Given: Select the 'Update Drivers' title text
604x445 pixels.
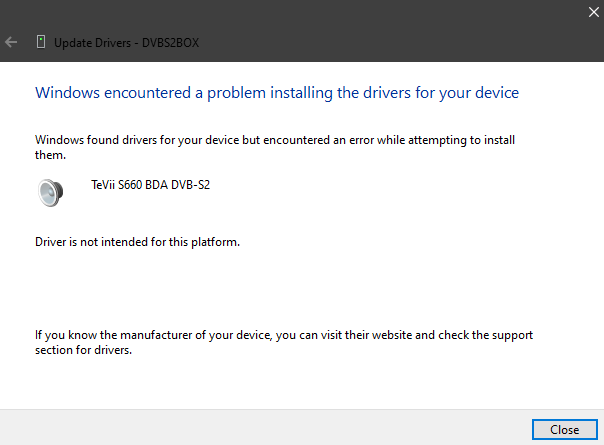Looking at the screenshot, I should (x=92, y=42).
